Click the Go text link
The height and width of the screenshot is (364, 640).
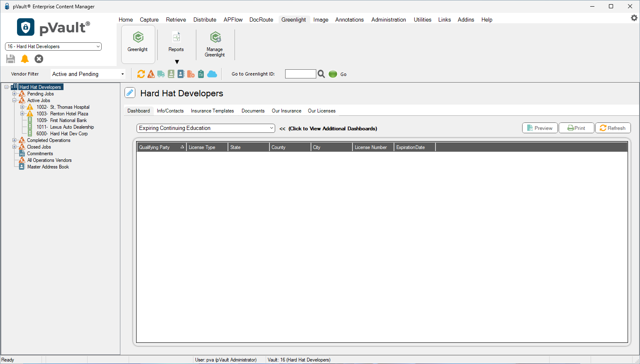pos(344,74)
